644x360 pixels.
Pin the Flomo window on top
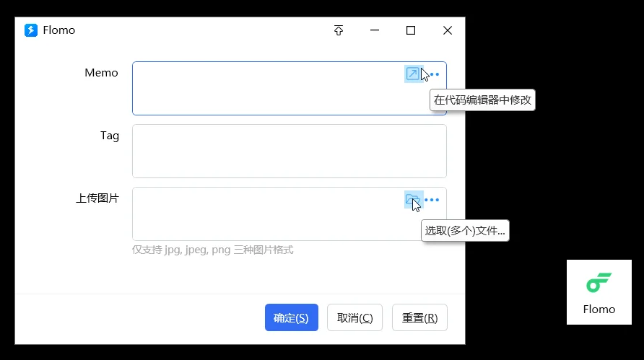click(x=339, y=30)
